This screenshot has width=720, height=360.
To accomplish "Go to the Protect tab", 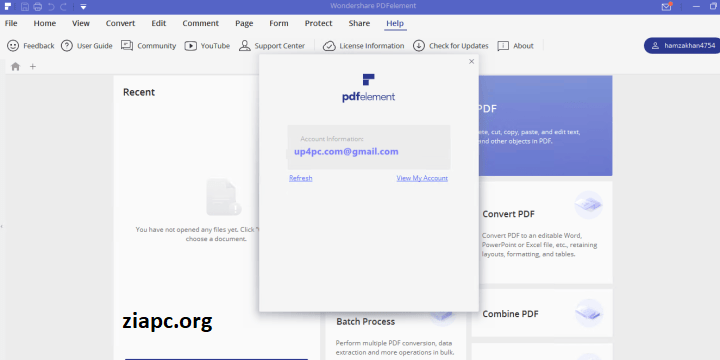I will pyautogui.click(x=318, y=23).
